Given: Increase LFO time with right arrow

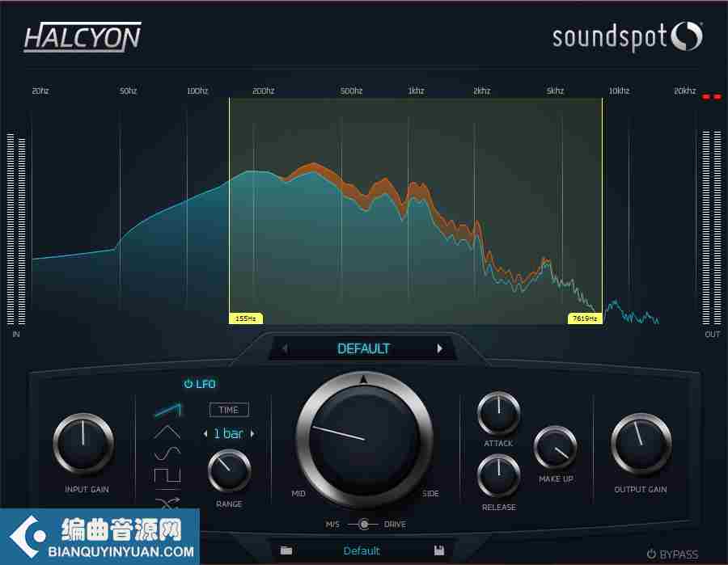Looking at the screenshot, I should tap(252, 434).
